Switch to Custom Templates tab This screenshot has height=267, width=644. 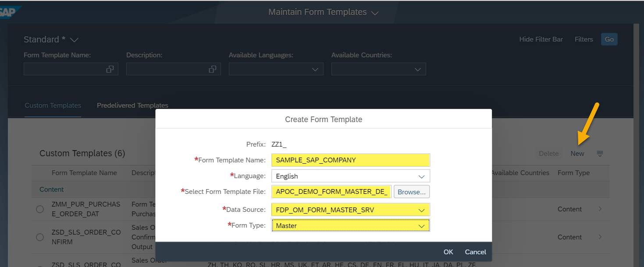coord(53,105)
